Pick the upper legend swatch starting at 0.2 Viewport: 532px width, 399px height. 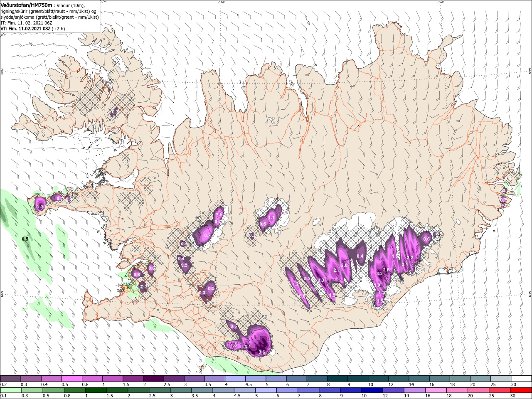10,379
